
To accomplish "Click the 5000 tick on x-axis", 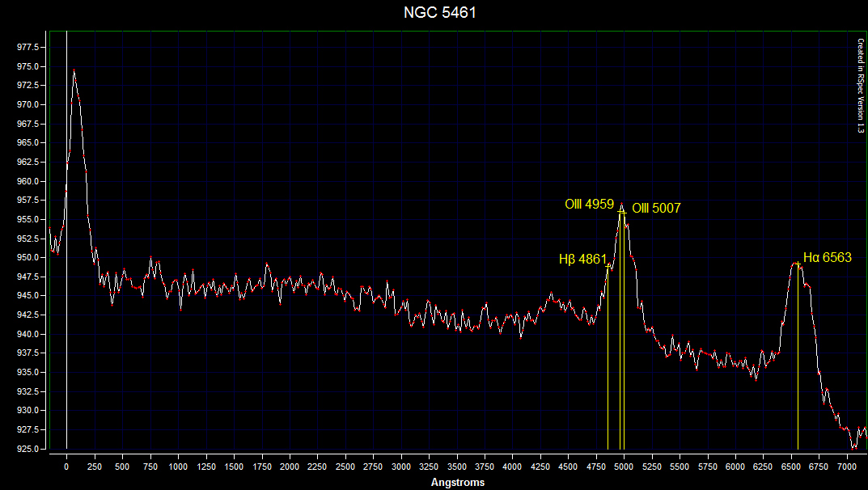I will [x=624, y=467].
